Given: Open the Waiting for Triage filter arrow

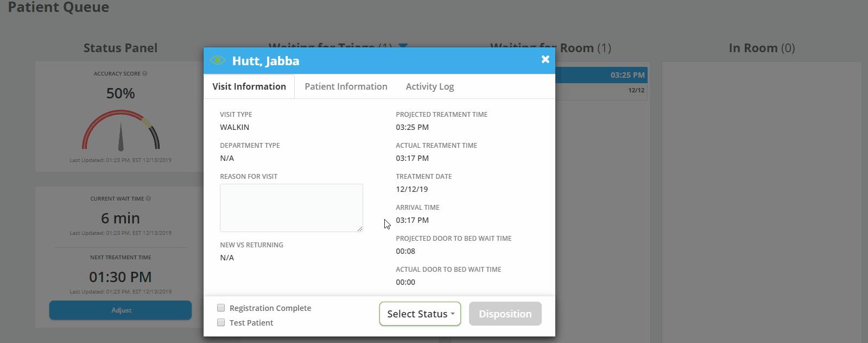Looking at the screenshot, I should (x=403, y=45).
